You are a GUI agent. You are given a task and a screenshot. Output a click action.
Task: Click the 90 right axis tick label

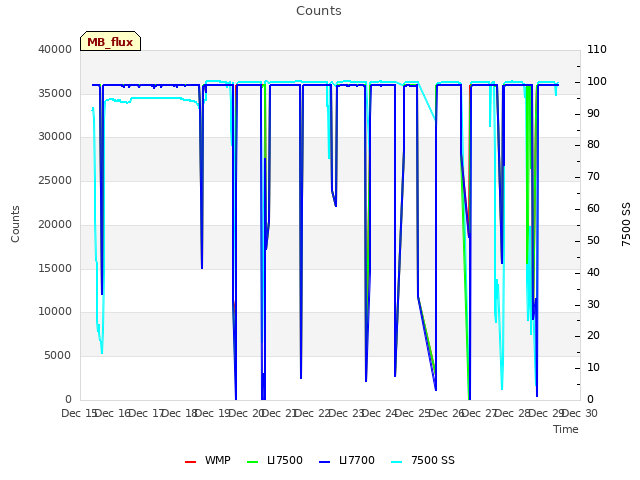(593, 113)
